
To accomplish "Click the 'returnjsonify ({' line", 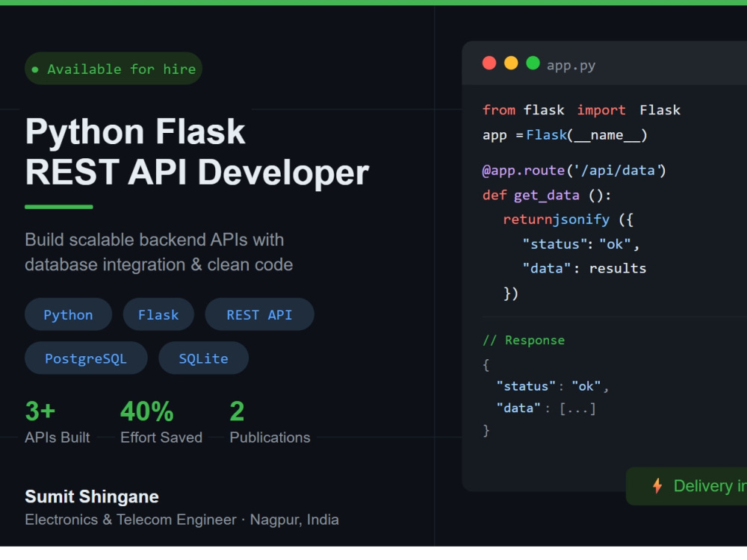I will 568,220.
